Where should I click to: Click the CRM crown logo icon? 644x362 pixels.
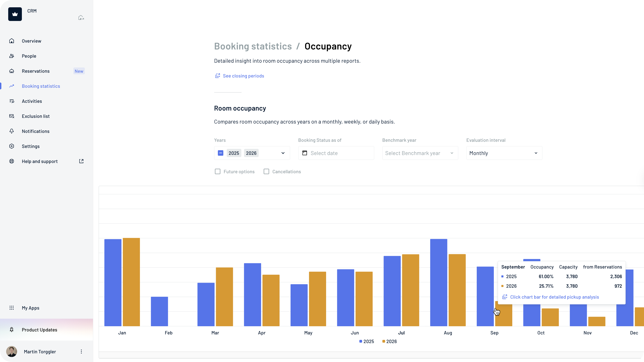pos(15,14)
